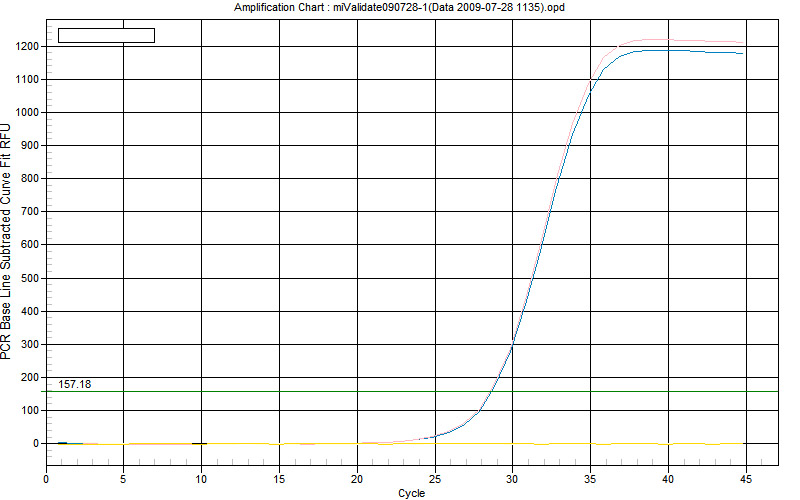Image resolution: width=800 pixels, height=500 pixels.
Task: Click the 30 tick label on x-axis
Action: 512,478
